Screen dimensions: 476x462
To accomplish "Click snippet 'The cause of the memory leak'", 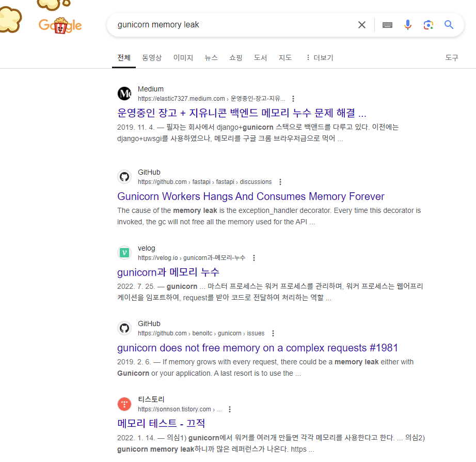I will pyautogui.click(x=269, y=216).
